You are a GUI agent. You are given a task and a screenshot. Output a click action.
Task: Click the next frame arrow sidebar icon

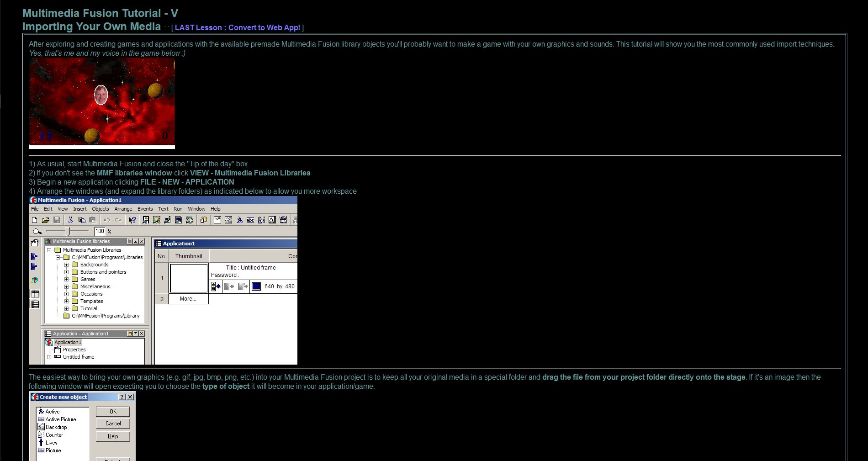34,266
